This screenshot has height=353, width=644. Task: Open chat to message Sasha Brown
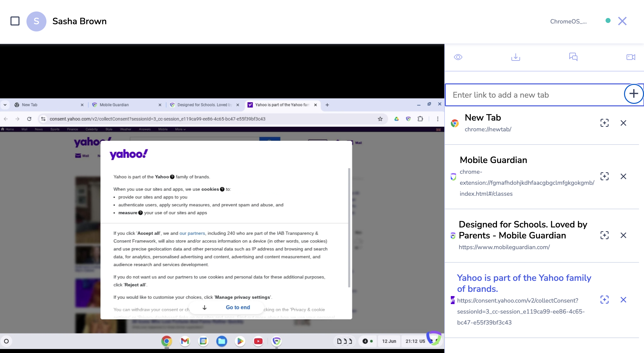coord(573,57)
